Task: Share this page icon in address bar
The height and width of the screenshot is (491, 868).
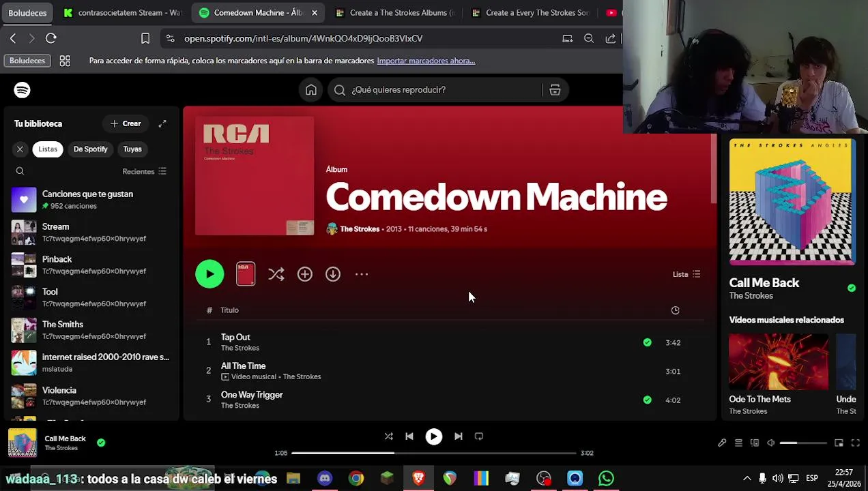Action: click(611, 38)
